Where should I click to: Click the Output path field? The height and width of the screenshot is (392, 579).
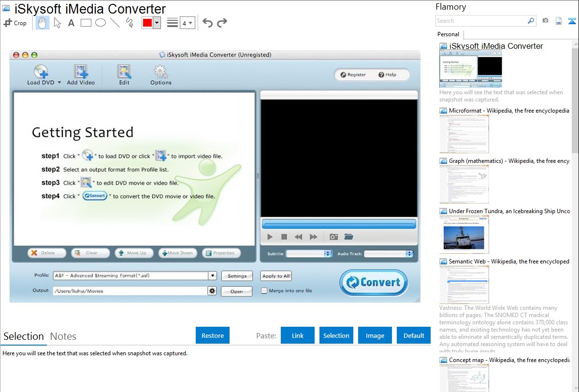click(x=130, y=291)
